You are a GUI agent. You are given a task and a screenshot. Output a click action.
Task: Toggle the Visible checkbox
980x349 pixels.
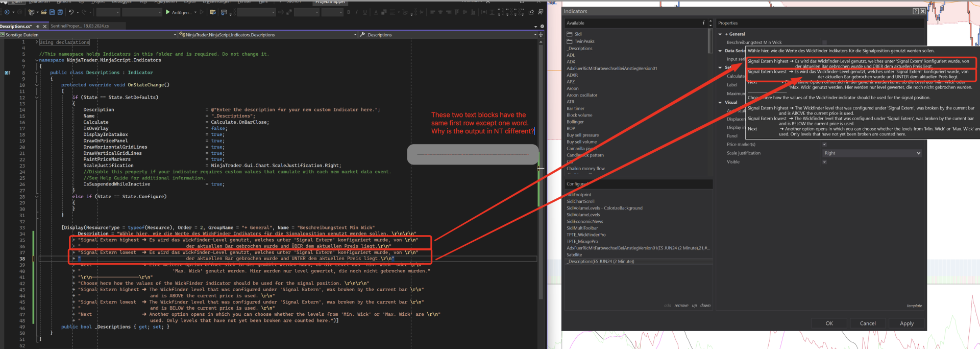[x=824, y=161]
